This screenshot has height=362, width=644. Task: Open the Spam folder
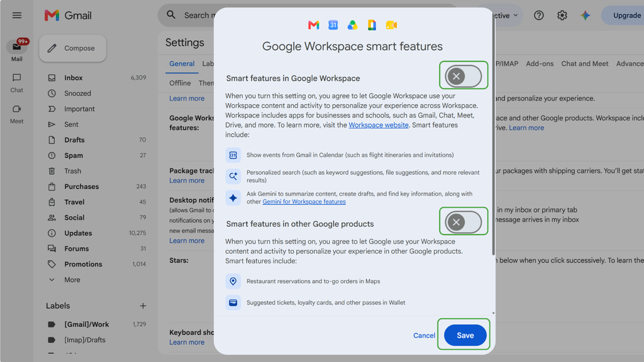[97, 156]
